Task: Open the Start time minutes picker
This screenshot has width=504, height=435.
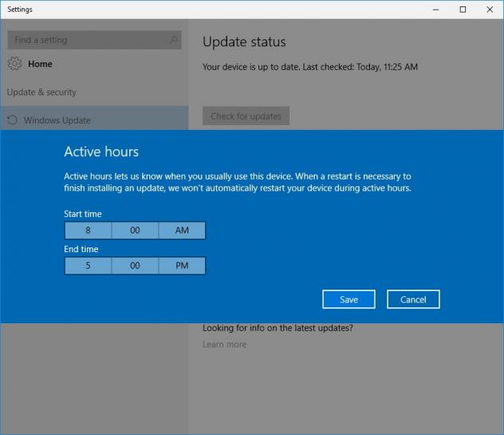Action: [x=135, y=231]
